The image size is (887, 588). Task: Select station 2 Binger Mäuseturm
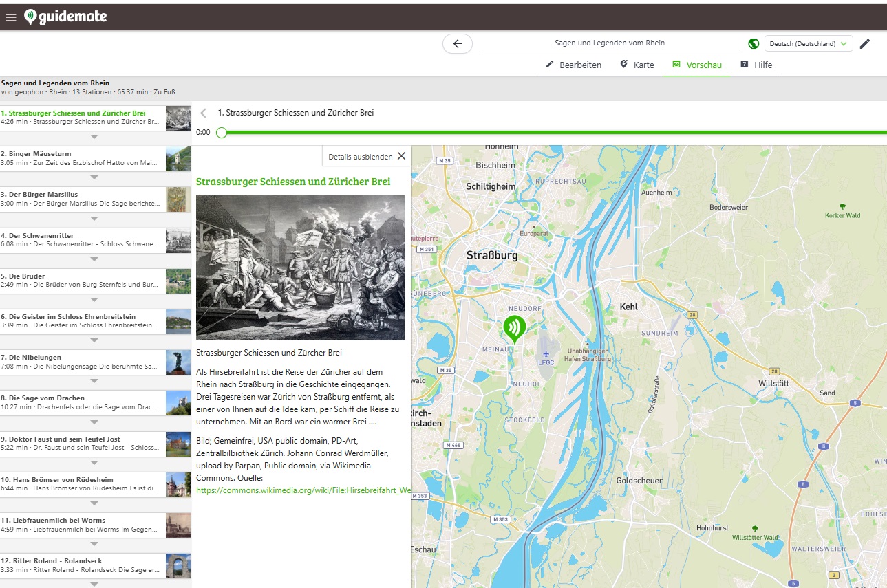95,158
